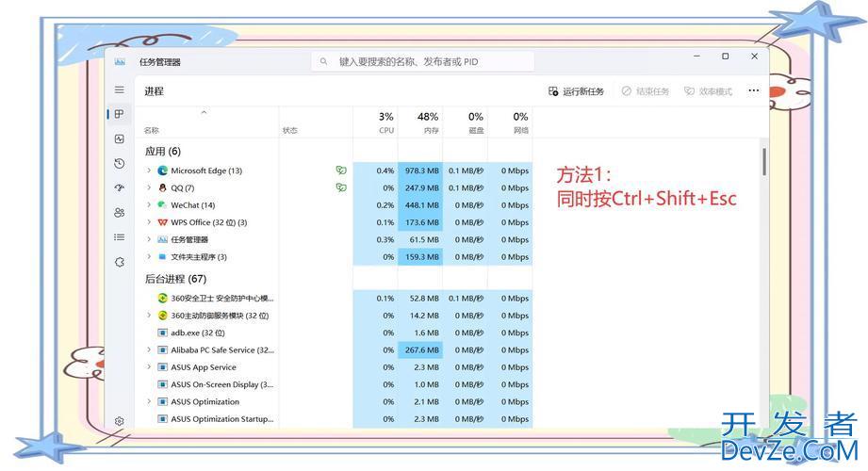868x471 pixels.
Task: Click the 文件夹主程序 folder icon
Action: 162,257
